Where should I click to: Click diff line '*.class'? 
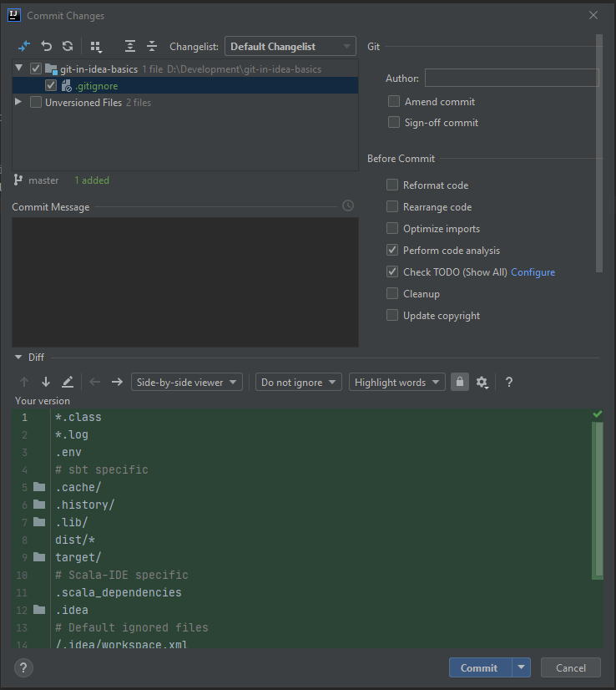[78, 417]
